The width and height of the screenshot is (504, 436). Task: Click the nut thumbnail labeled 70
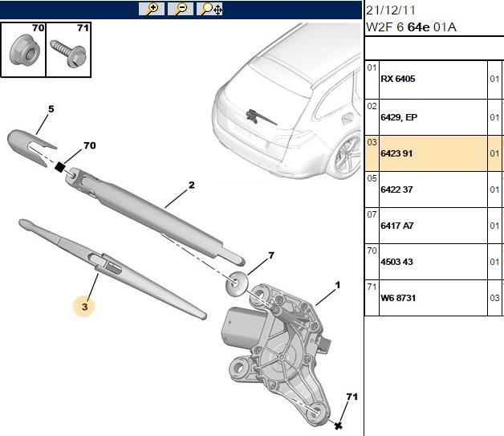(x=24, y=50)
